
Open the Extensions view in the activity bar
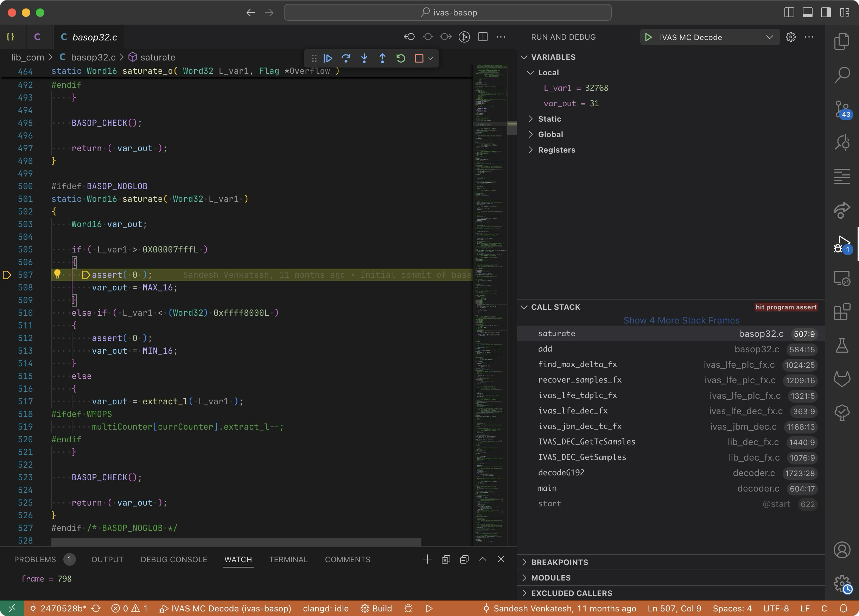pos(841,312)
